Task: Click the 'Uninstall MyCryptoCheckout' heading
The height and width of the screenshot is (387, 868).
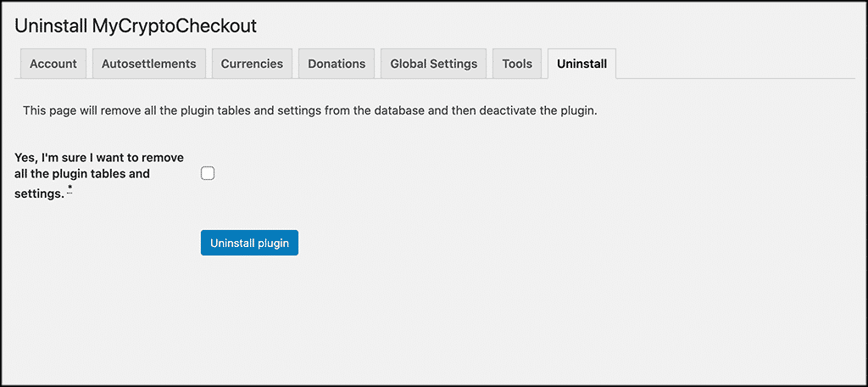Action: coord(136,25)
